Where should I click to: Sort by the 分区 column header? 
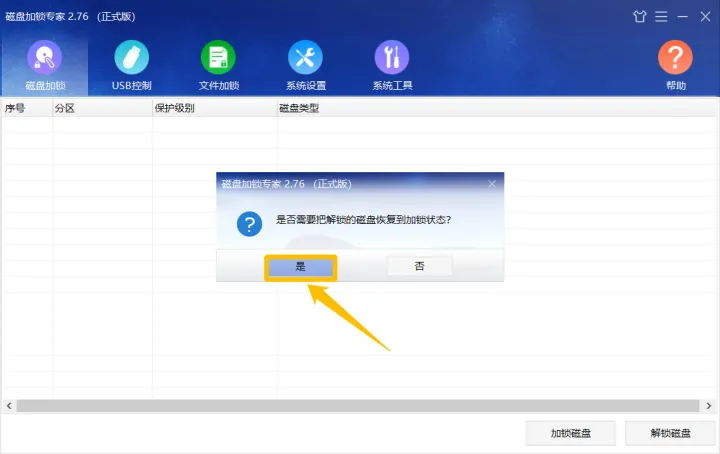point(102,108)
